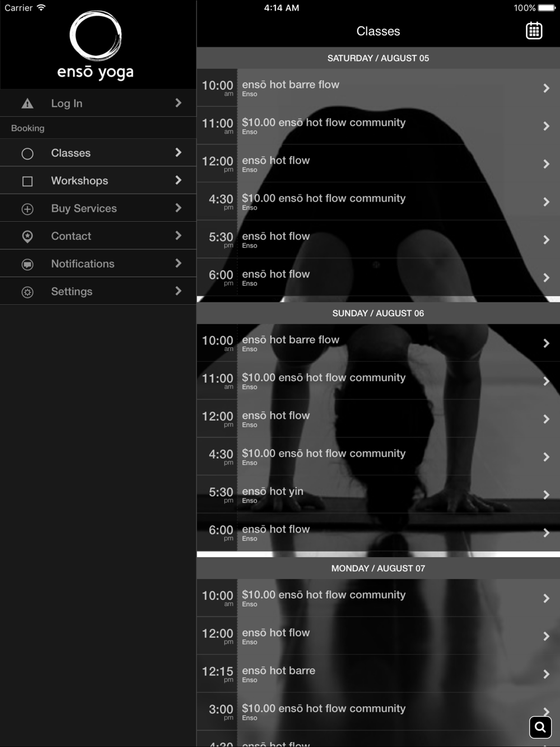The width and height of the screenshot is (560, 747).
Task: Open Saturday 10:00 am class chevron
Action: pyautogui.click(x=546, y=88)
